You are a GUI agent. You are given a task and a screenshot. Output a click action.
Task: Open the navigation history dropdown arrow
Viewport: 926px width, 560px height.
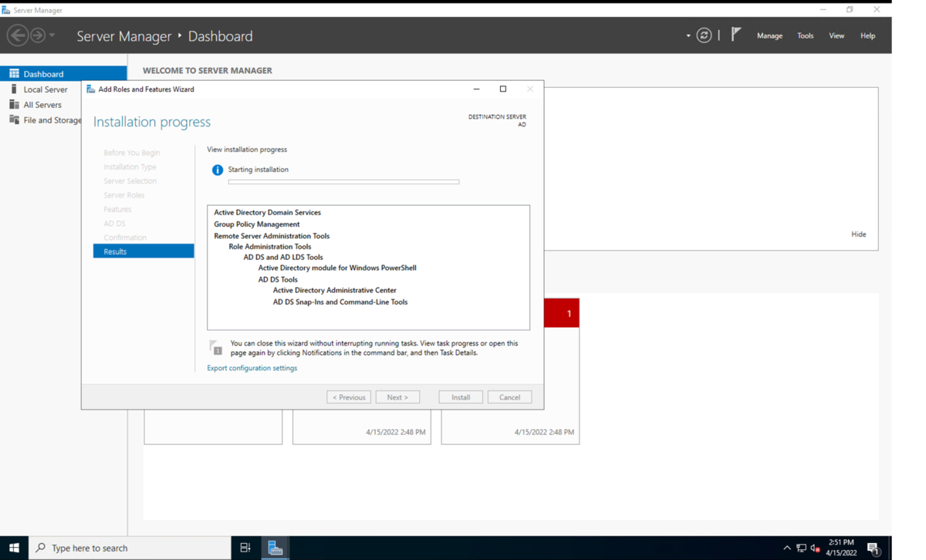click(52, 35)
